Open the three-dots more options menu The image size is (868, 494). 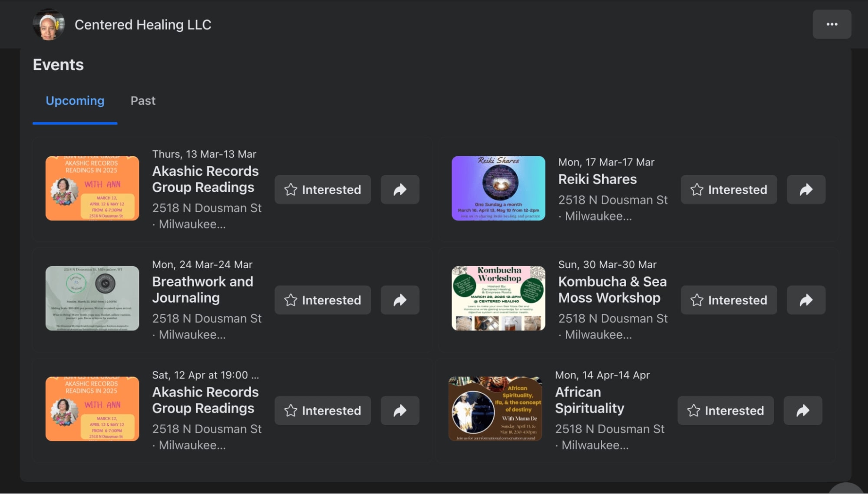[832, 24]
